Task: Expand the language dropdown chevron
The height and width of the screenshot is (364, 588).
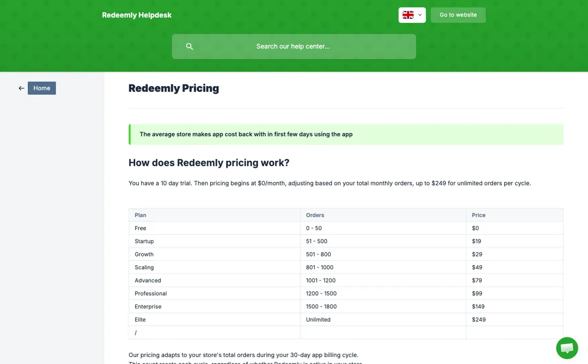Action: (420, 15)
